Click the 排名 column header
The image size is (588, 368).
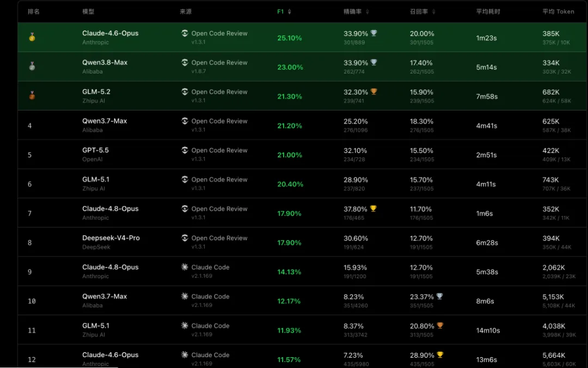coord(34,11)
